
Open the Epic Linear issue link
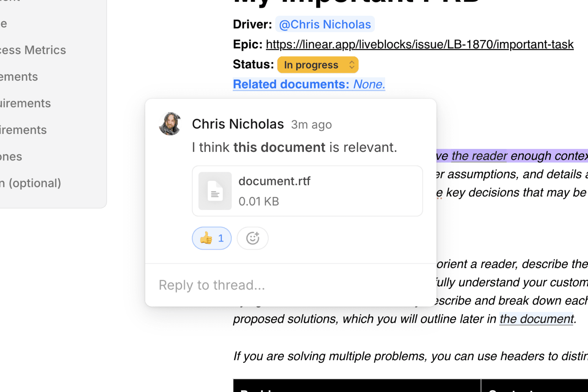click(420, 44)
